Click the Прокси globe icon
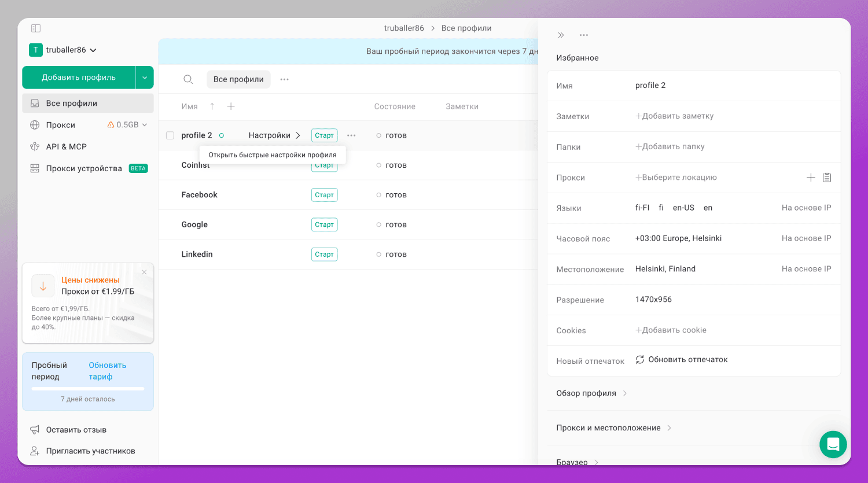Viewport: 868px width, 483px height. point(35,125)
